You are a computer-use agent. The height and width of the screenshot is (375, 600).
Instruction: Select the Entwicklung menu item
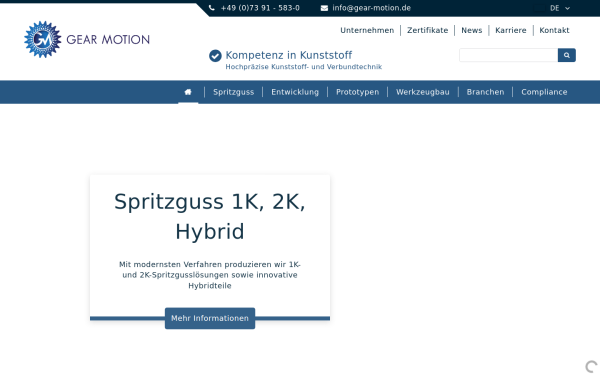click(295, 92)
